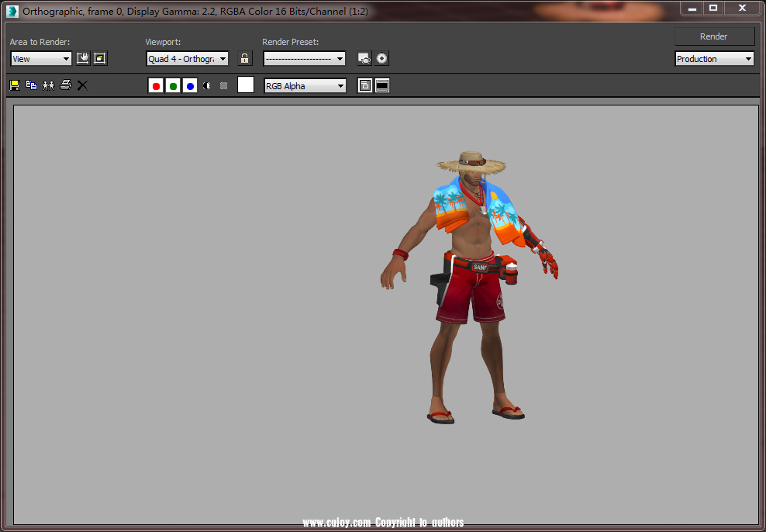The width and height of the screenshot is (766, 532).
Task: Minimize the rendered frame window
Action: click(691, 8)
